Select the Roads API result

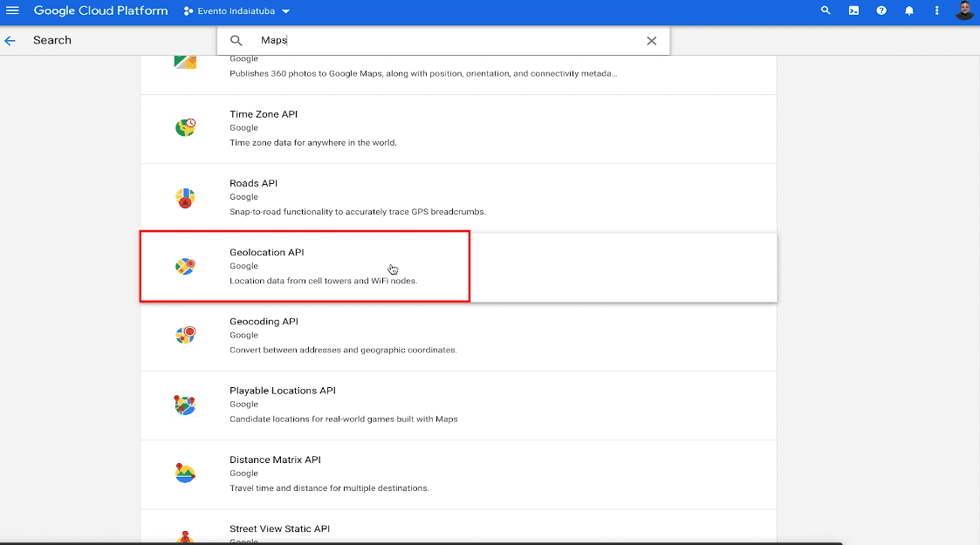pyautogui.click(x=253, y=183)
